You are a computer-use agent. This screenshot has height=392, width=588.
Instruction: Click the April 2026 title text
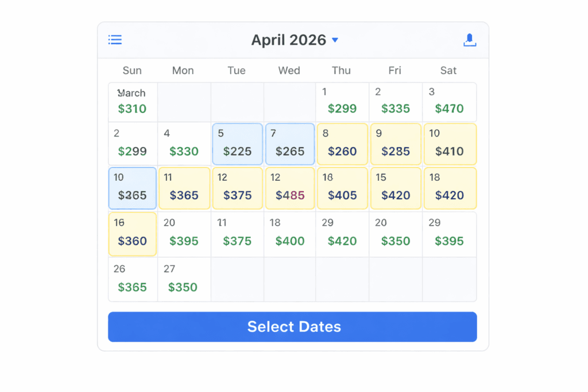pos(290,40)
